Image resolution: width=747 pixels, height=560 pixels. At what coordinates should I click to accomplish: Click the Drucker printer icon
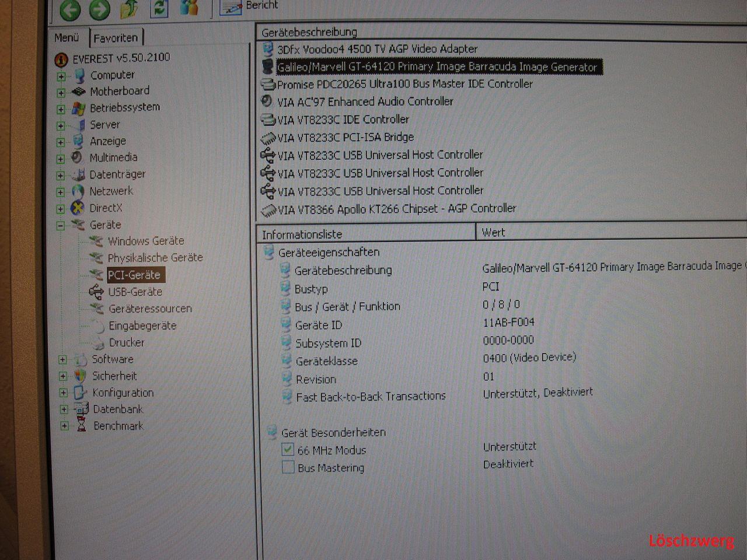97,343
